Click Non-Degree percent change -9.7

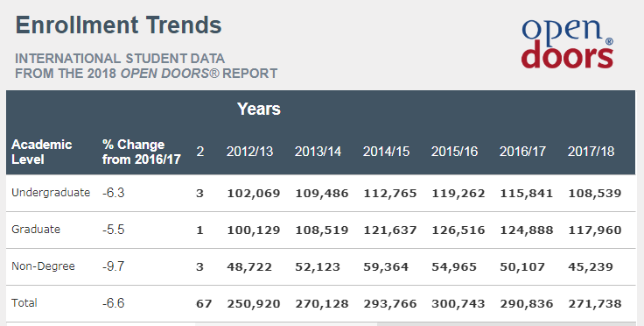click(114, 266)
